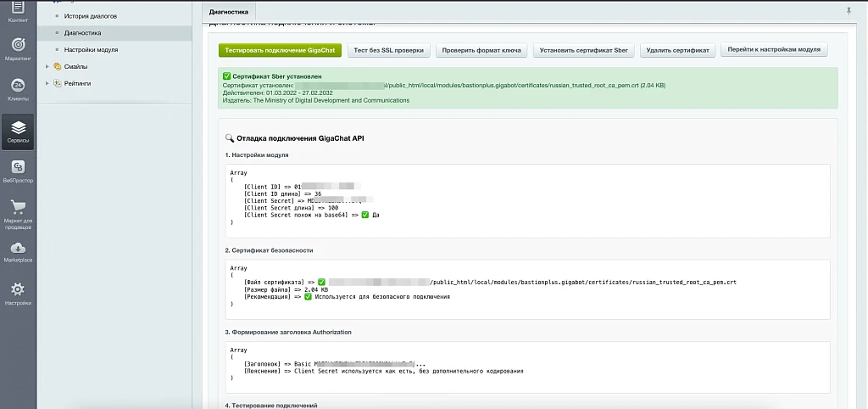The height and width of the screenshot is (409, 868).
Task: Click the Пояснение Client Secret line
Action: [384, 372]
